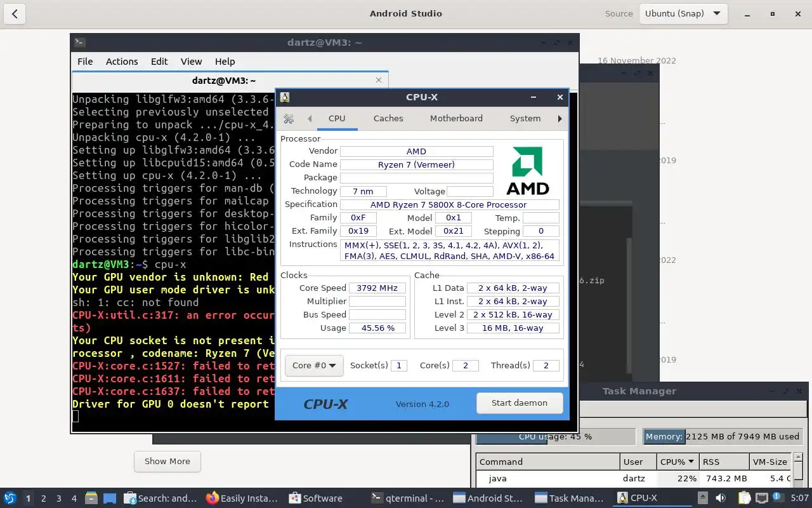The image size is (812, 508).
Task: Open the terminal Actions menu
Action: click(122, 62)
